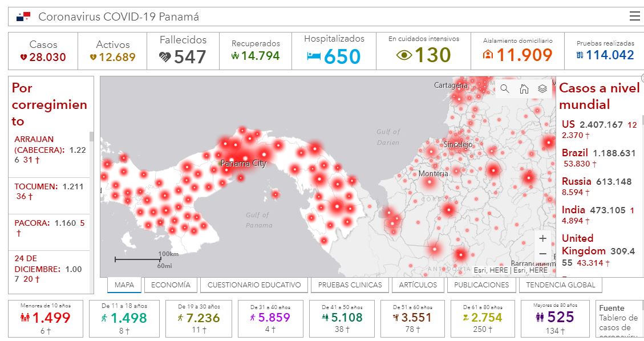This screenshot has width=644, height=341.
Task: Open the CUESTIONARIO EDUCATIVO tab
Action: click(x=254, y=285)
